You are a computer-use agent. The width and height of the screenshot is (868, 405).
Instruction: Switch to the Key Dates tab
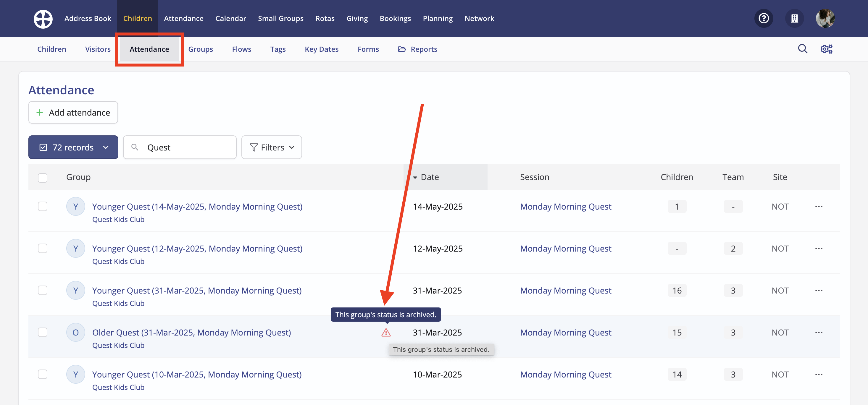[x=321, y=49]
